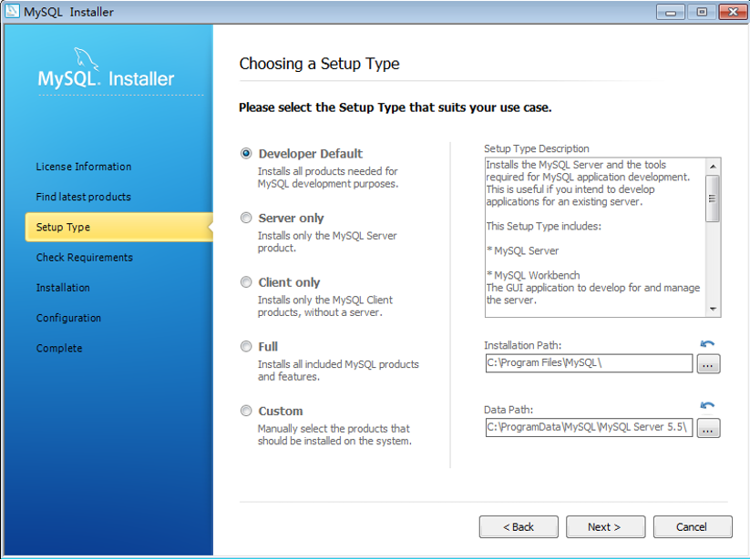Click the 'Data Path:' label
This screenshot has width=750, height=560.
509,410
